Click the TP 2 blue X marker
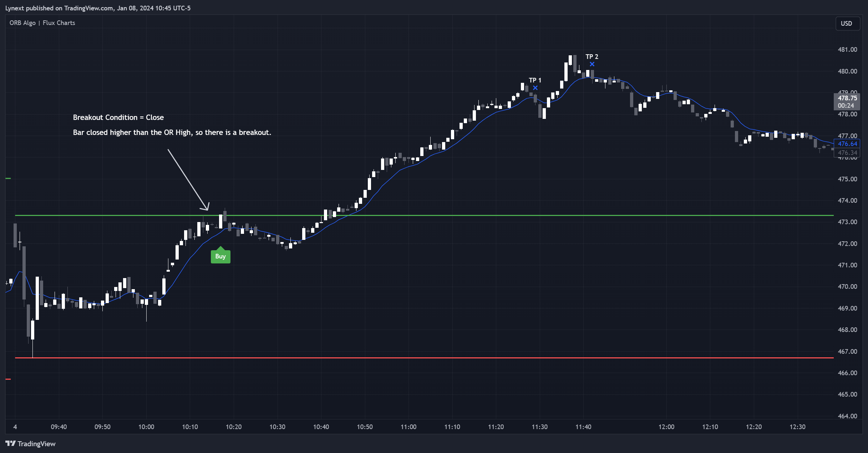868x453 pixels. [592, 64]
